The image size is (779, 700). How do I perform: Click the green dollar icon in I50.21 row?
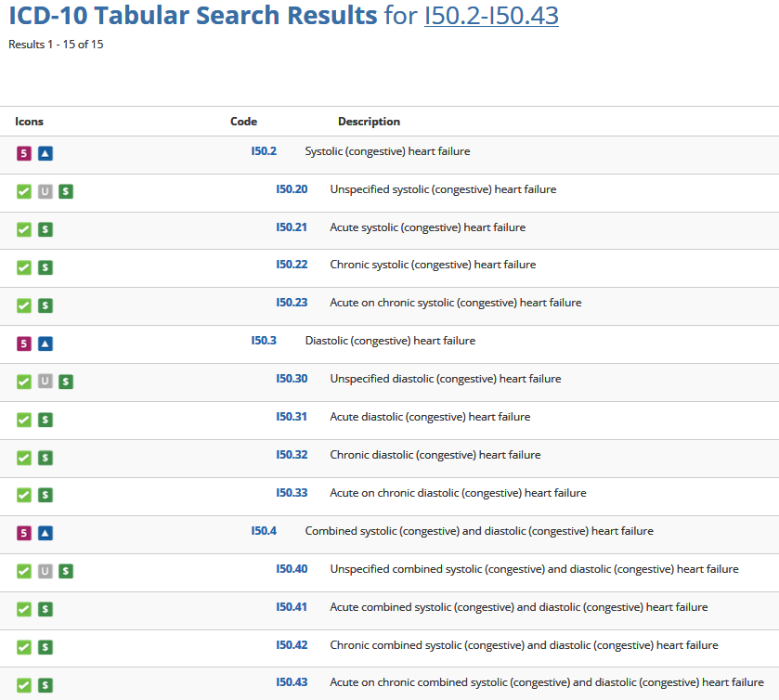45,229
